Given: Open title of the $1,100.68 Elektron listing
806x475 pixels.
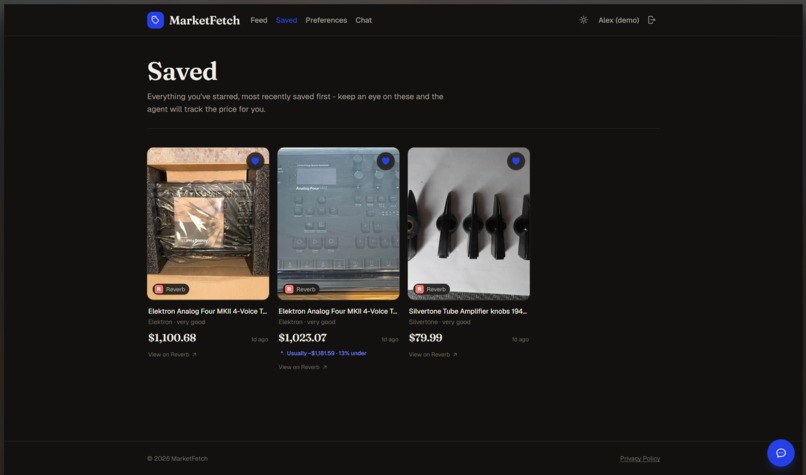Looking at the screenshot, I should click(x=207, y=311).
